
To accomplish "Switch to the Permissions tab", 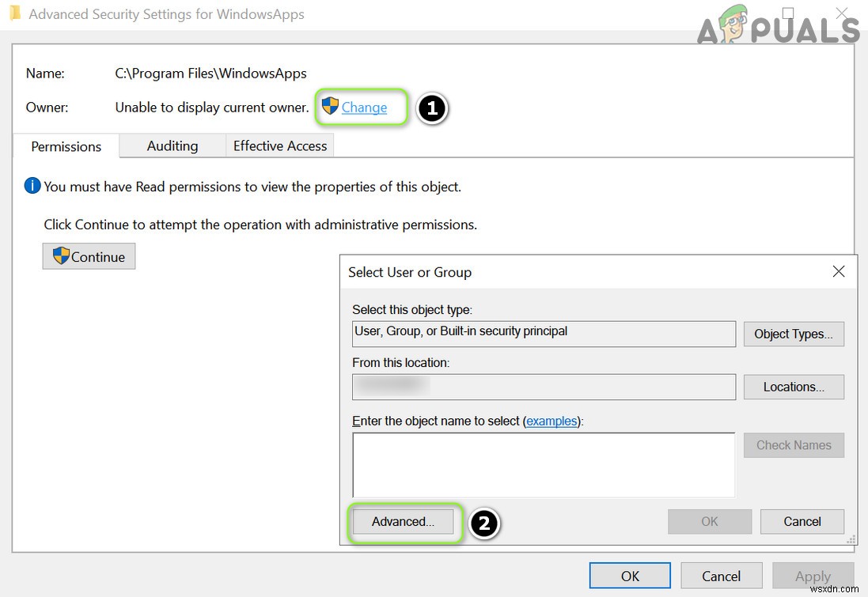I will coord(66,146).
